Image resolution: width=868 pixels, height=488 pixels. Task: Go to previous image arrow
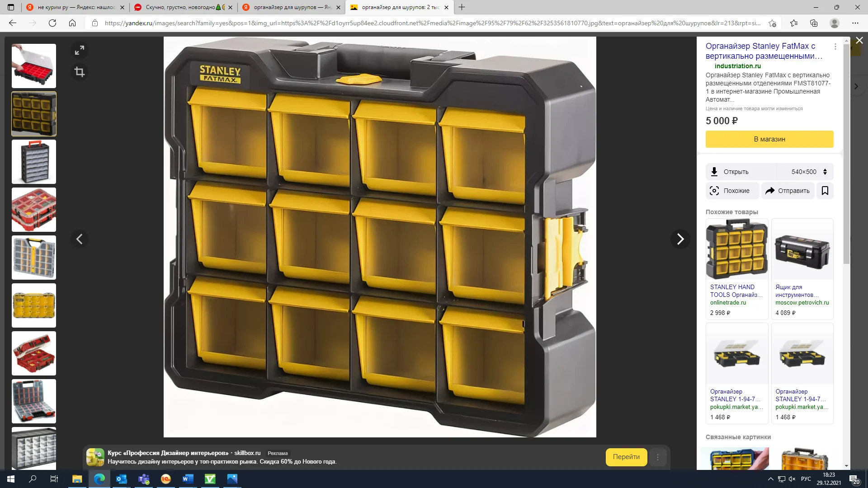pyautogui.click(x=80, y=239)
